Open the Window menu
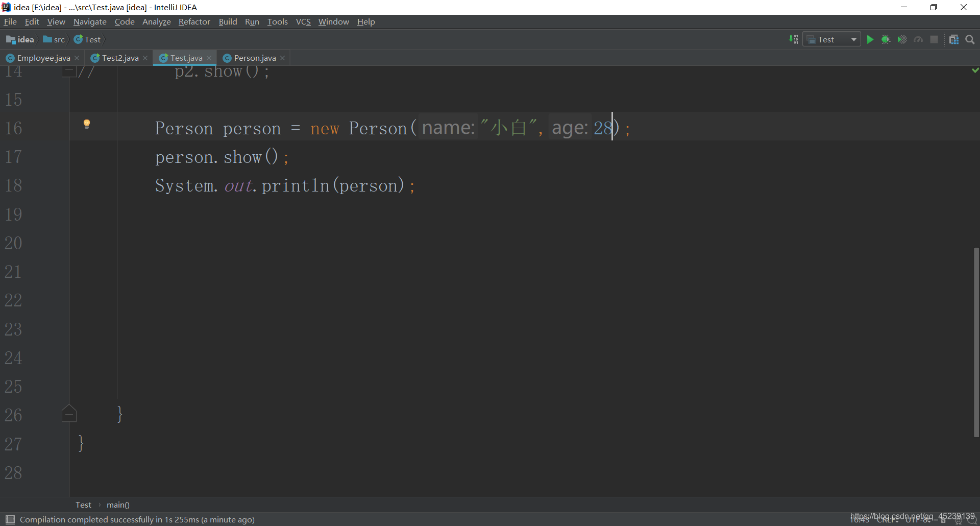The height and width of the screenshot is (526, 980). tap(333, 21)
